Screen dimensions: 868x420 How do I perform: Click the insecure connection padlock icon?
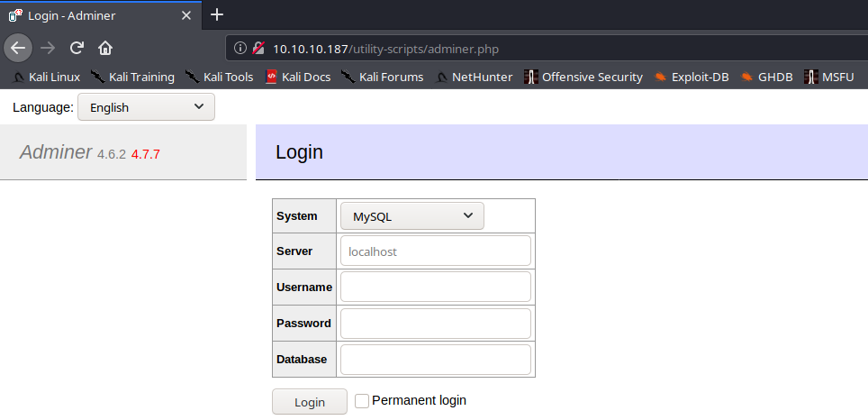coord(258,48)
